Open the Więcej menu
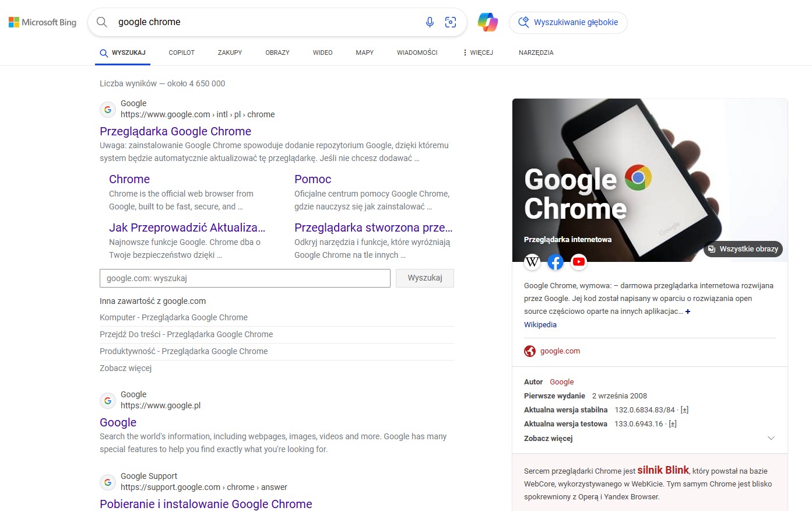The width and height of the screenshot is (812, 511). 478,52
